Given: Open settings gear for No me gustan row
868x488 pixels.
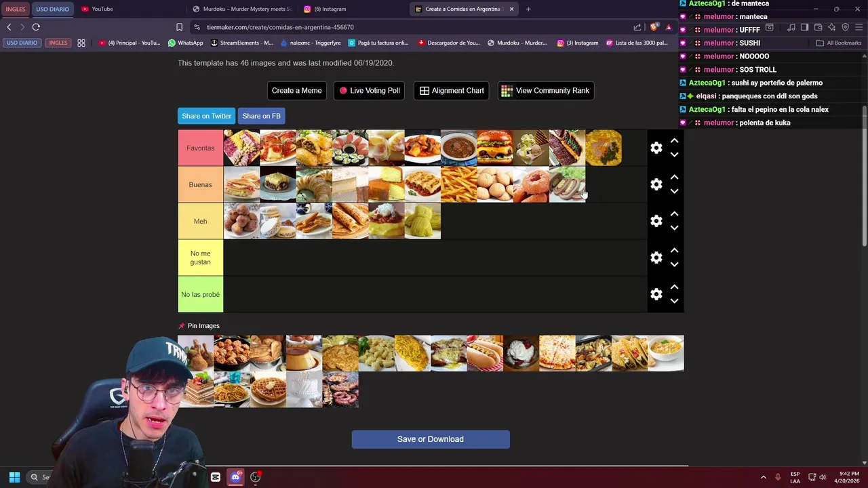Looking at the screenshot, I should click(x=656, y=258).
